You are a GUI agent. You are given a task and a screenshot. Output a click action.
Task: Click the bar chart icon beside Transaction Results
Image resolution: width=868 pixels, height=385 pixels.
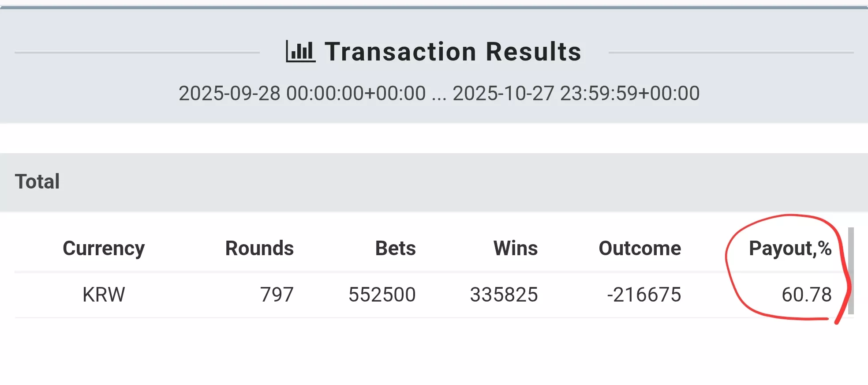(301, 51)
